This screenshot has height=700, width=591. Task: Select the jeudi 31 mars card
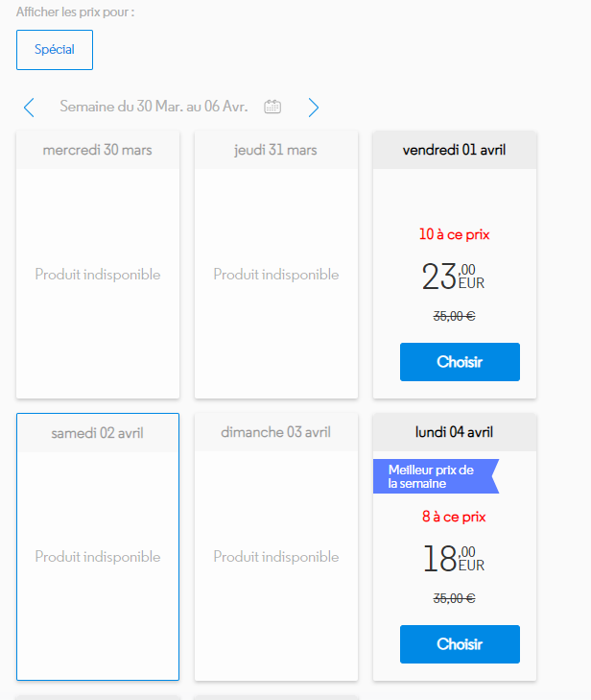pos(276,275)
